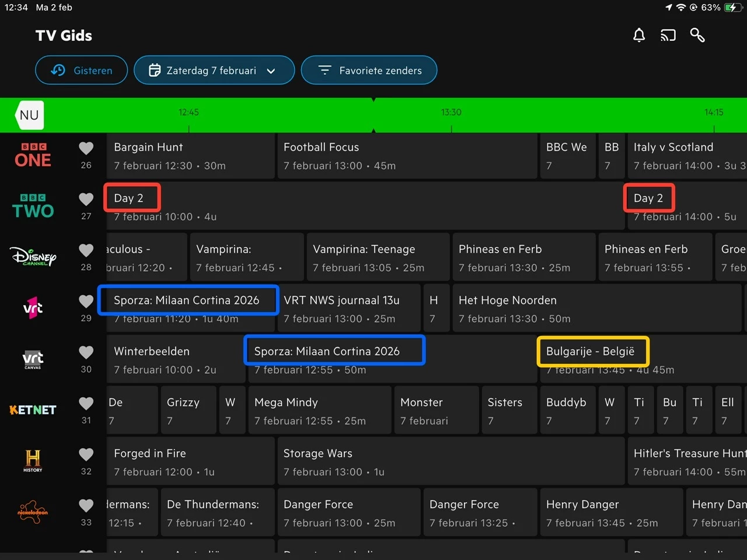Click the 14:15 time marker

pos(714,112)
